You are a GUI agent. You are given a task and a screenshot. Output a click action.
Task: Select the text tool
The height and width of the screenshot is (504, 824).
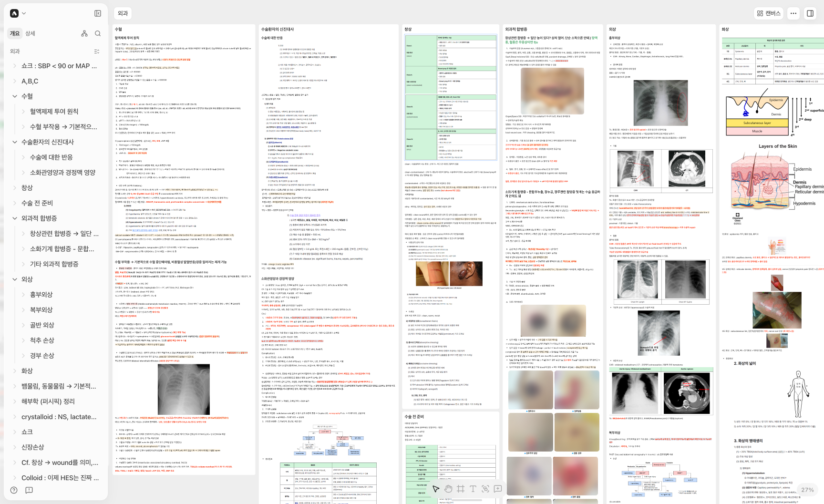coord(473,489)
